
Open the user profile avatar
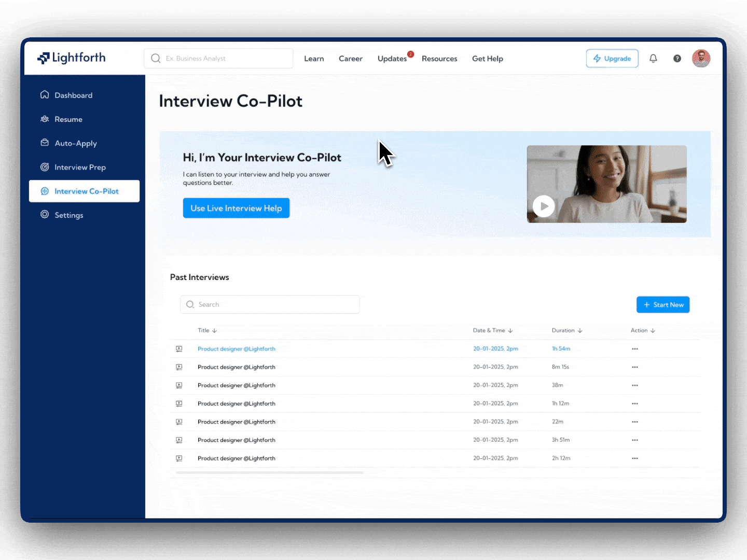click(701, 59)
